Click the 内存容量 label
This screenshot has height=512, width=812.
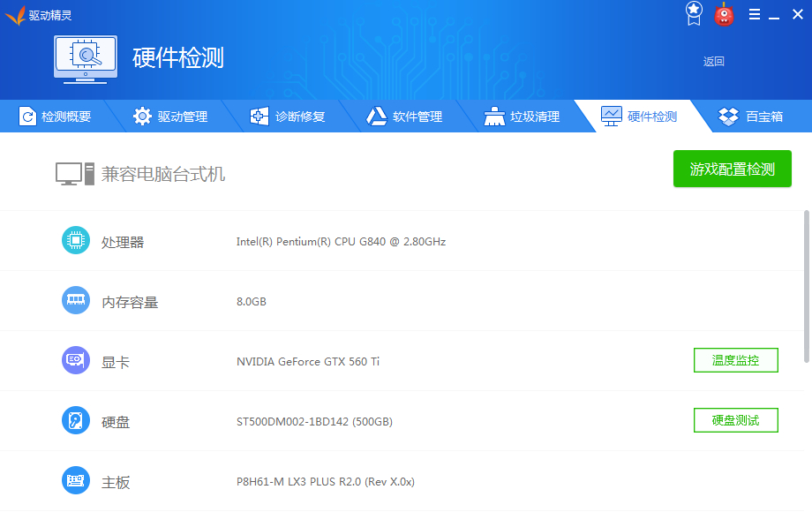pyautogui.click(x=130, y=302)
